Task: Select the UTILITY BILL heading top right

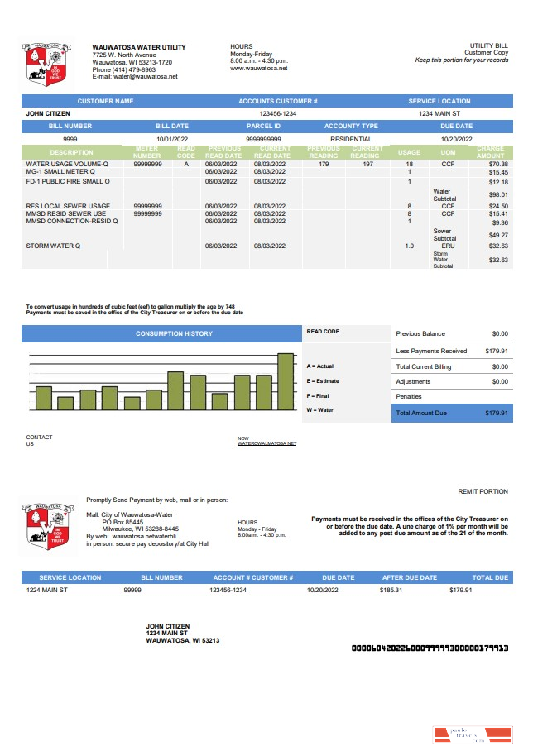Action: click(489, 45)
